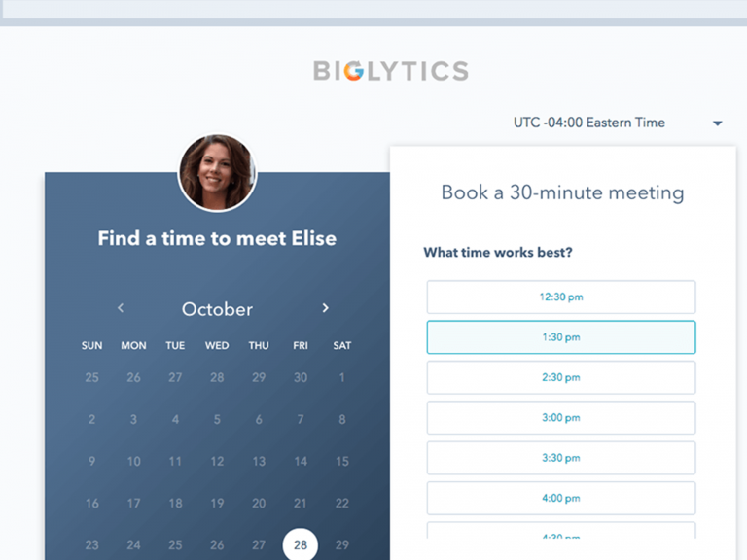Image resolution: width=747 pixels, height=560 pixels.
Task: Choose the 4:00 pm time slot
Action: pyautogui.click(x=561, y=498)
